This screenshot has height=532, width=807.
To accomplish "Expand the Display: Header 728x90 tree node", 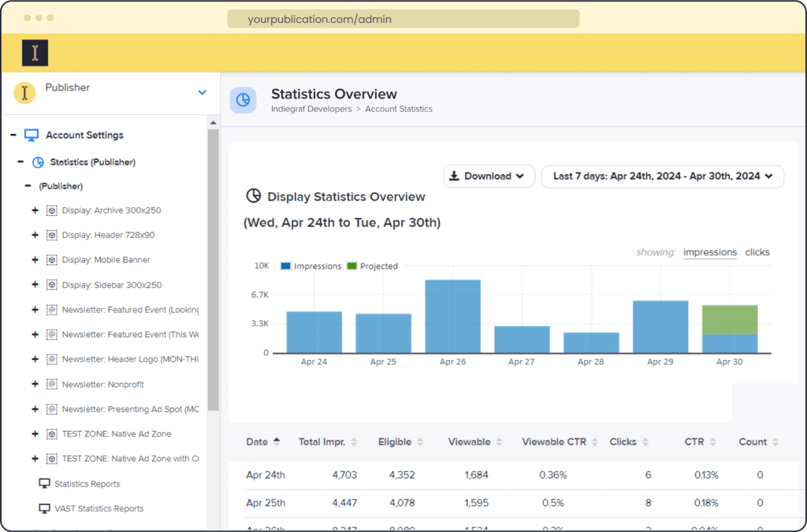I will 35,235.
